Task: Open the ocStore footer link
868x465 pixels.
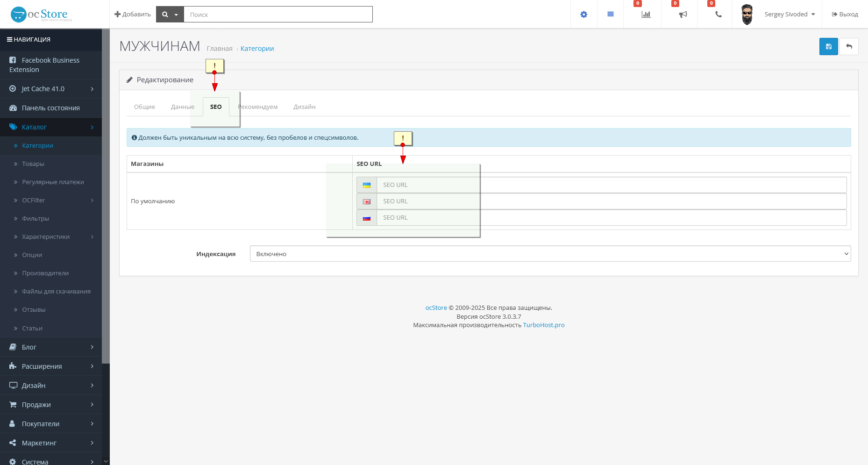Action: click(436, 308)
